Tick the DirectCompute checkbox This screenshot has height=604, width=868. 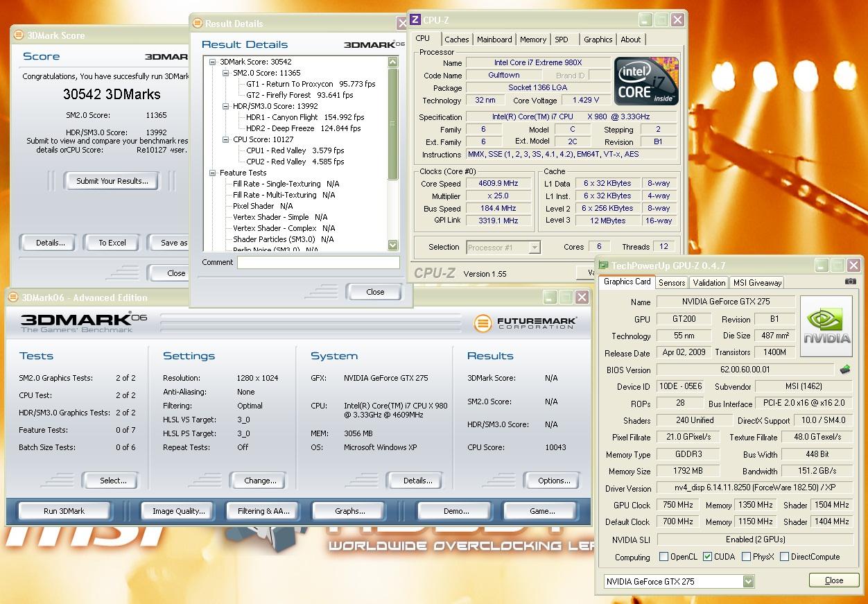784,557
